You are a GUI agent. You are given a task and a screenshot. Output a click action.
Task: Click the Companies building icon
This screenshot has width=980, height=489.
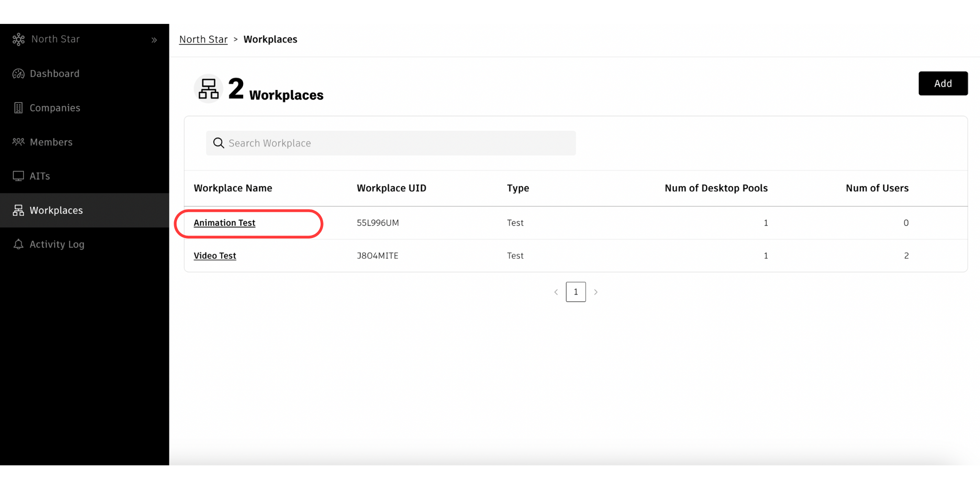point(19,108)
